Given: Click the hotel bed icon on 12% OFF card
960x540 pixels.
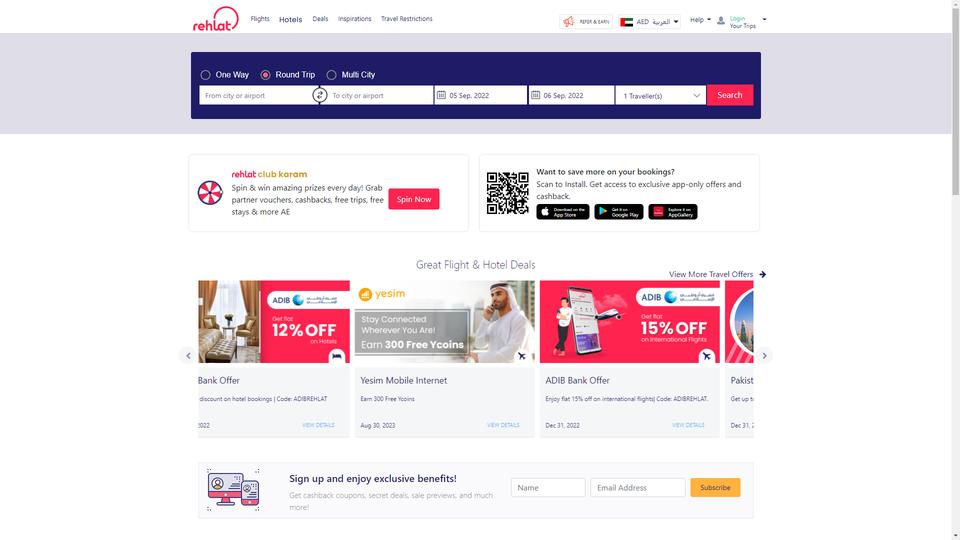Looking at the screenshot, I should (337, 356).
